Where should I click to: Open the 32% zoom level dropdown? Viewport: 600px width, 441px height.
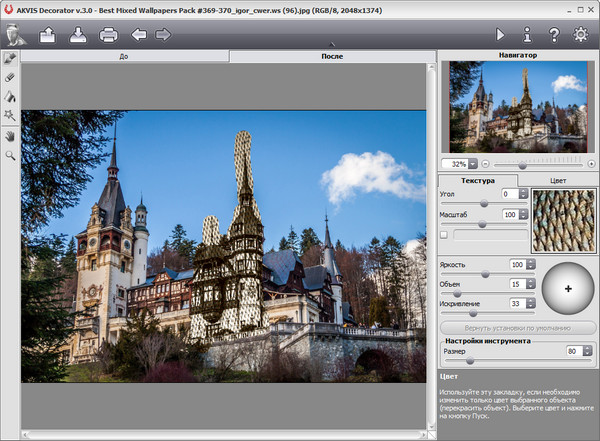tap(473, 163)
